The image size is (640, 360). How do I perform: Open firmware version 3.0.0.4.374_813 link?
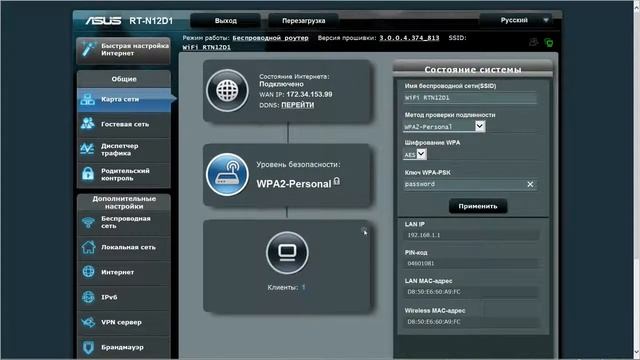pyautogui.click(x=409, y=38)
